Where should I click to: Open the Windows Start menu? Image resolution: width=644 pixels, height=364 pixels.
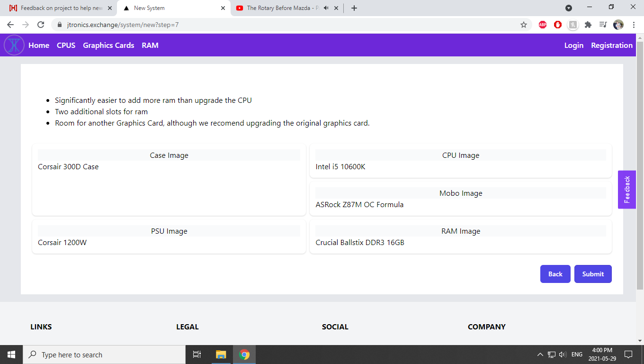(11, 355)
